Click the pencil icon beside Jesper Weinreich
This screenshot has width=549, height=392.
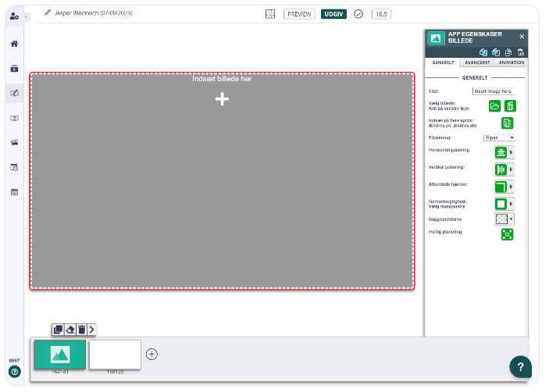[48, 12]
